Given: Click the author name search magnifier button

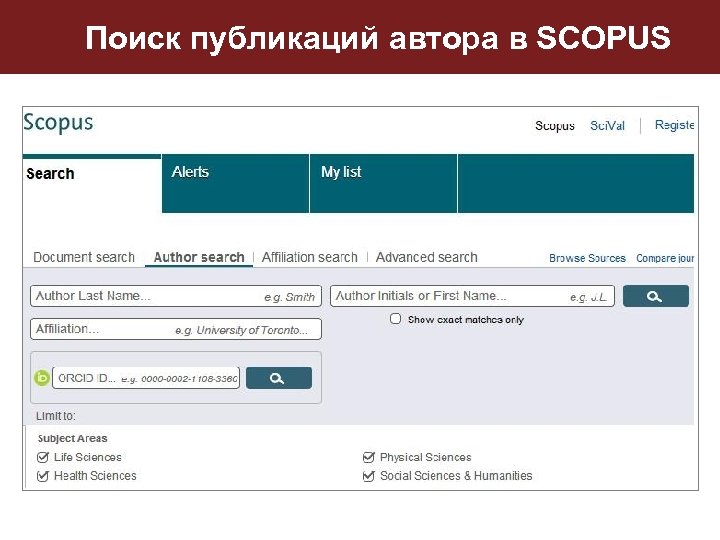Looking at the screenshot, I should [x=655, y=296].
